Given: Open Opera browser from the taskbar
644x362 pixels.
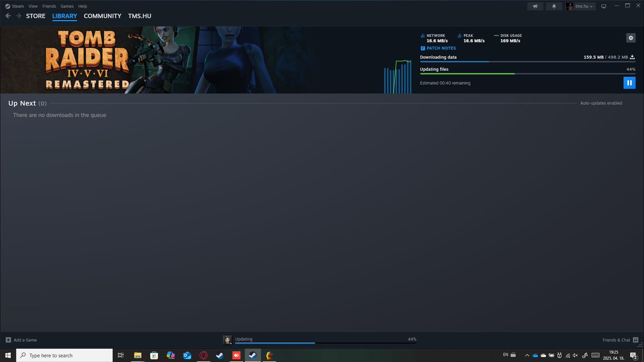Looking at the screenshot, I should [x=204, y=355].
